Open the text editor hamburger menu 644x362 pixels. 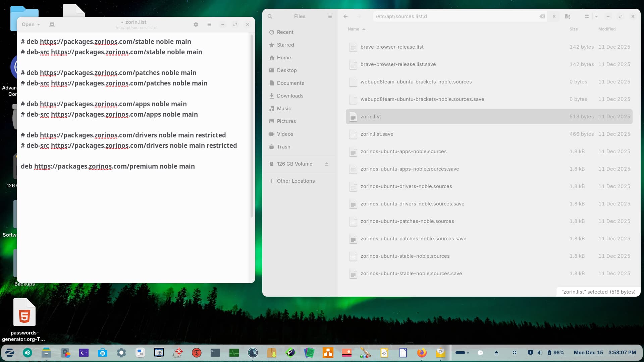tap(209, 24)
